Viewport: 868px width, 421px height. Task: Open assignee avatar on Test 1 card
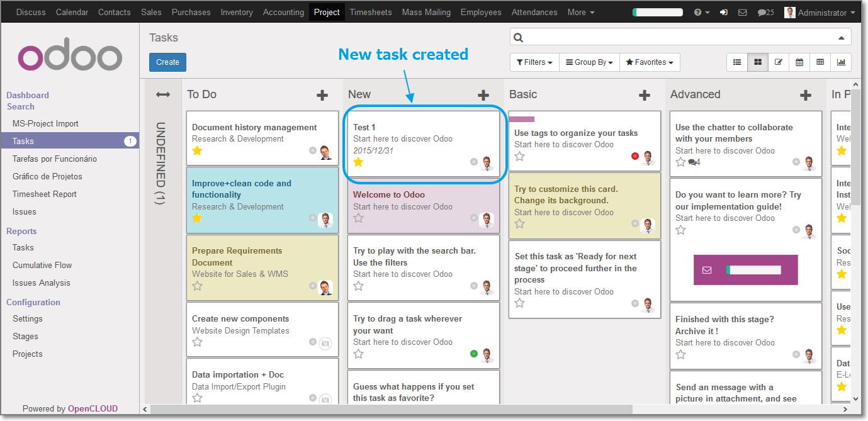487,163
